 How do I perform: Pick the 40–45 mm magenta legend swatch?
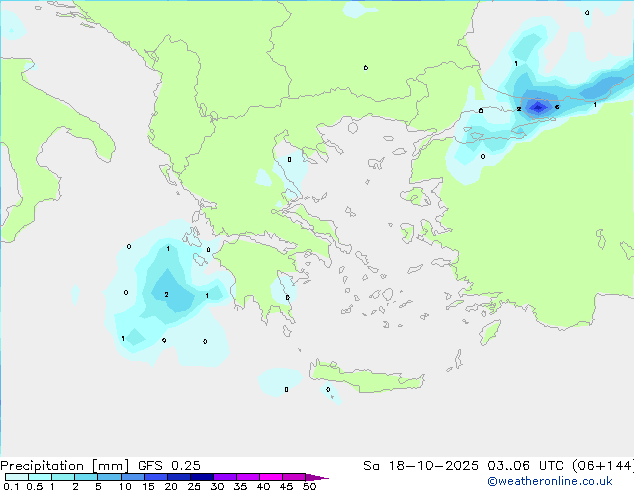click(271, 477)
